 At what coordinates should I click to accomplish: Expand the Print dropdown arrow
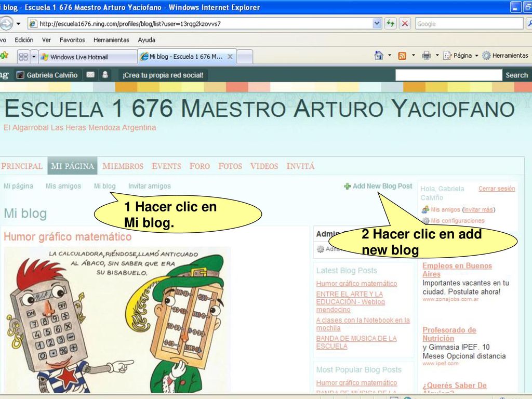(x=437, y=55)
